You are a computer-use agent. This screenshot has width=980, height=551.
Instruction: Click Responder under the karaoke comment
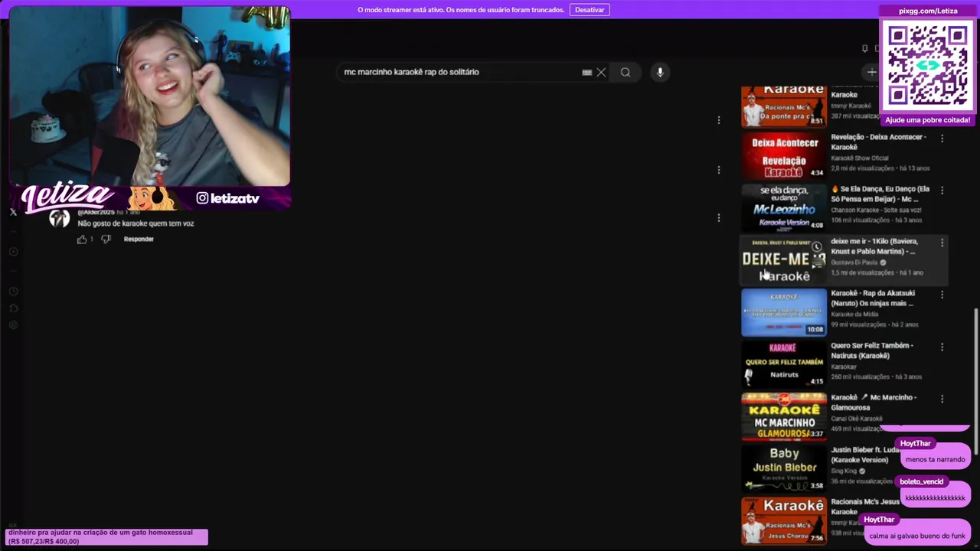[139, 239]
